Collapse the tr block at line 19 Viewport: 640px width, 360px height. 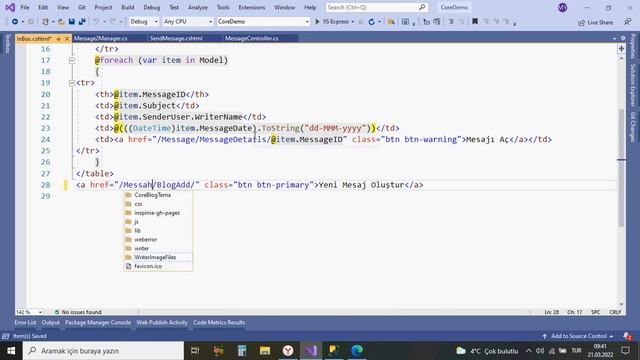tap(72, 83)
